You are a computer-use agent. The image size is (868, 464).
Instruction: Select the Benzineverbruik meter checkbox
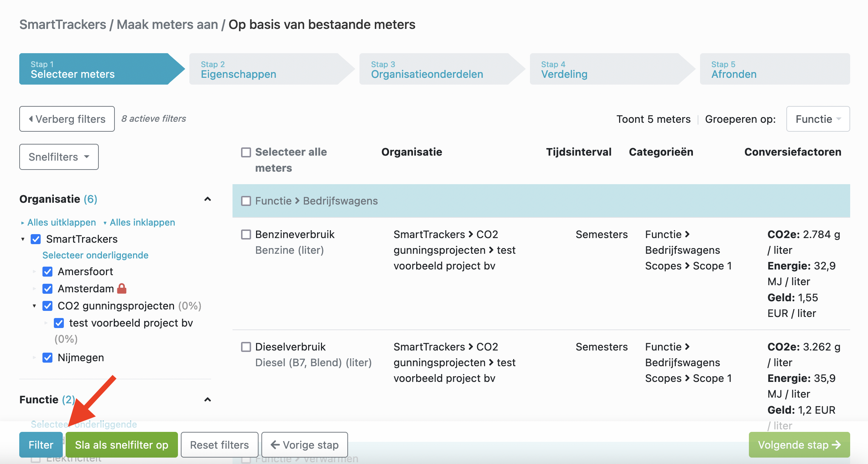246,234
